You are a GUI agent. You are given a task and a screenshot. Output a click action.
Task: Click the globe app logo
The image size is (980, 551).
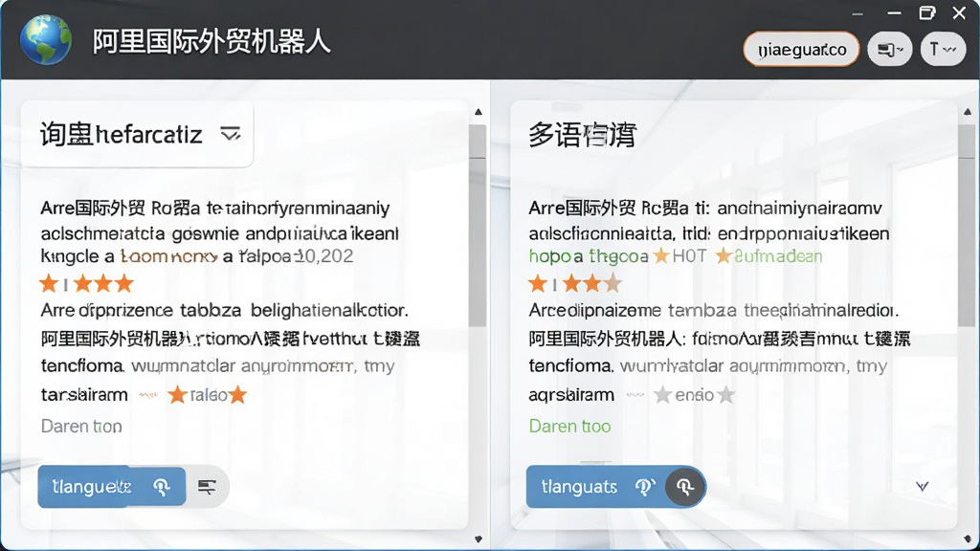click(x=46, y=40)
